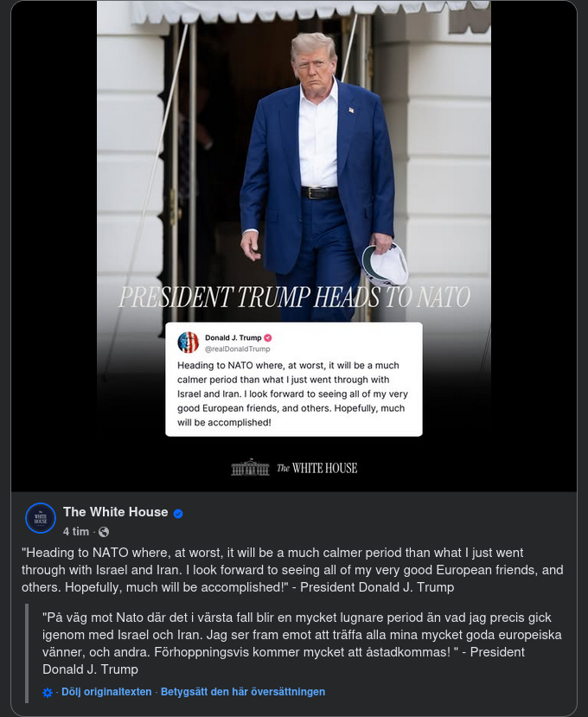Click the '4 tim' post timestamp
The height and width of the screenshot is (717, 588).
tap(76, 531)
